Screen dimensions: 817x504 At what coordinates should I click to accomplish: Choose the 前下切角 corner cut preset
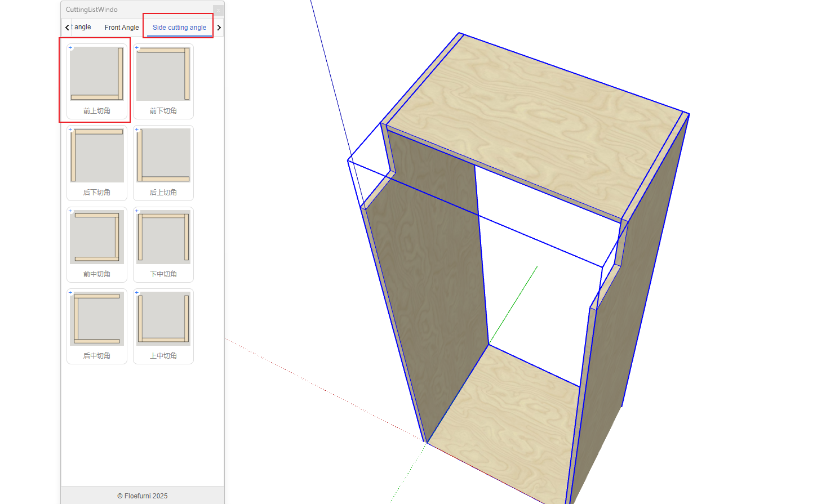click(x=163, y=74)
